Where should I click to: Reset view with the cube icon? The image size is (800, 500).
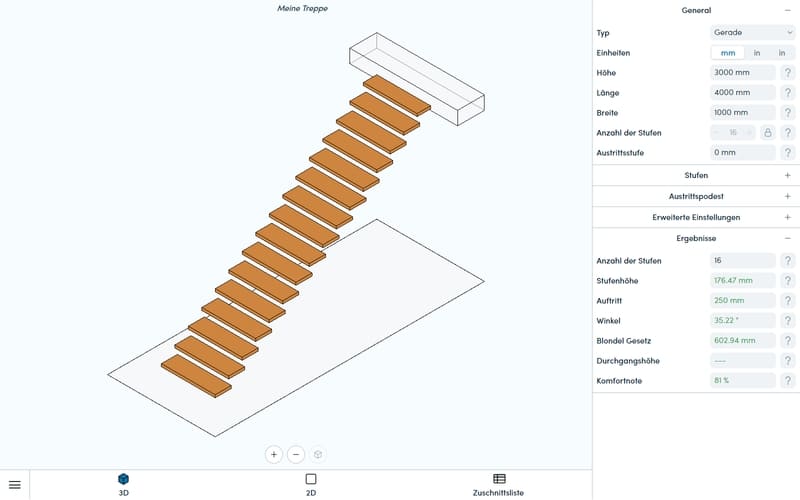(x=318, y=454)
